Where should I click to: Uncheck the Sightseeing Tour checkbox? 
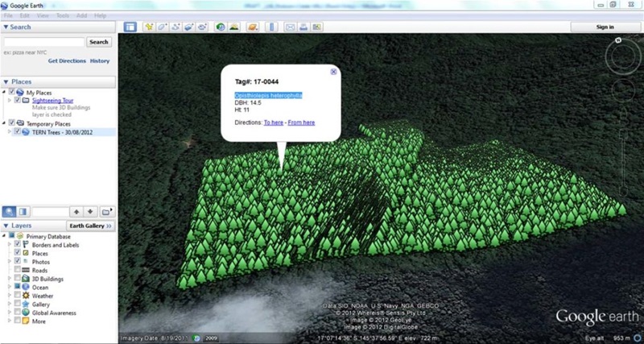tap(17, 100)
